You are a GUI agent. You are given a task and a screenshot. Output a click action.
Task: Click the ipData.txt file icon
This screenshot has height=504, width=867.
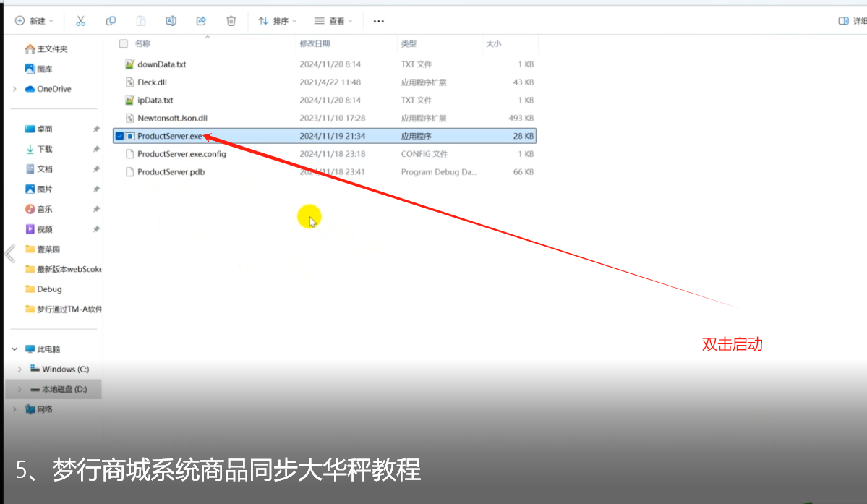[x=129, y=100]
